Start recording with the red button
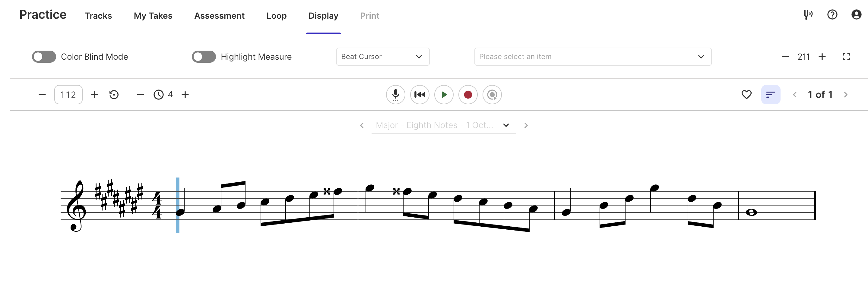Viewport: 868px width, 308px height. (468, 95)
